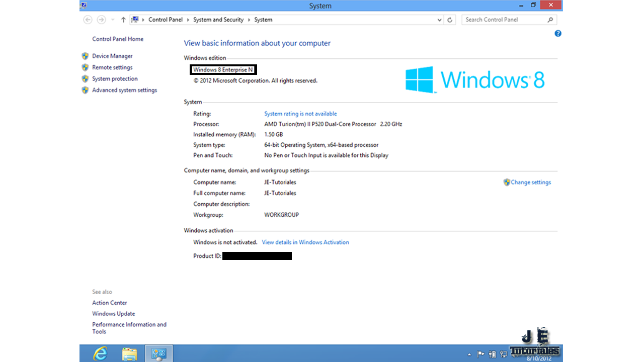
Task: Restore down the System window
Action: pyautogui.click(x=533, y=5)
